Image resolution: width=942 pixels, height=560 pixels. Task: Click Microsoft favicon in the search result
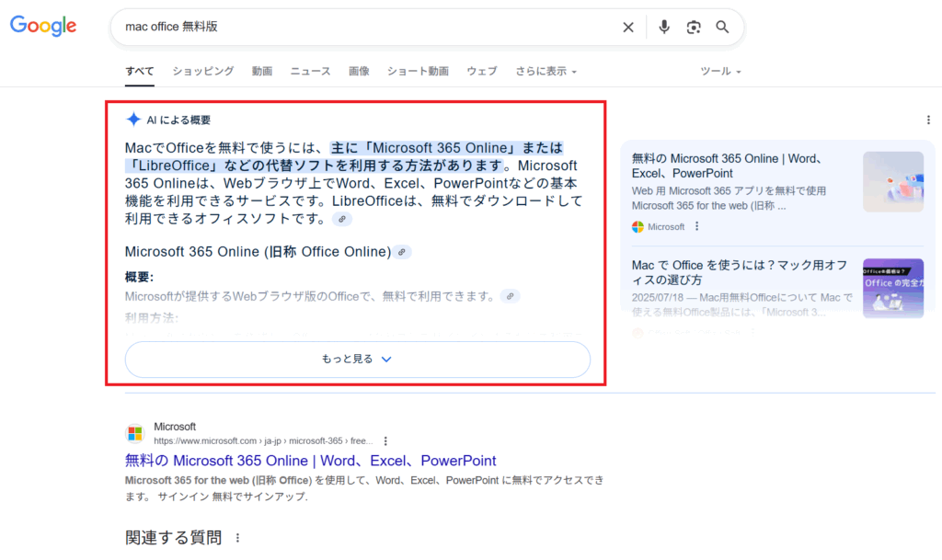[x=135, y=433]
